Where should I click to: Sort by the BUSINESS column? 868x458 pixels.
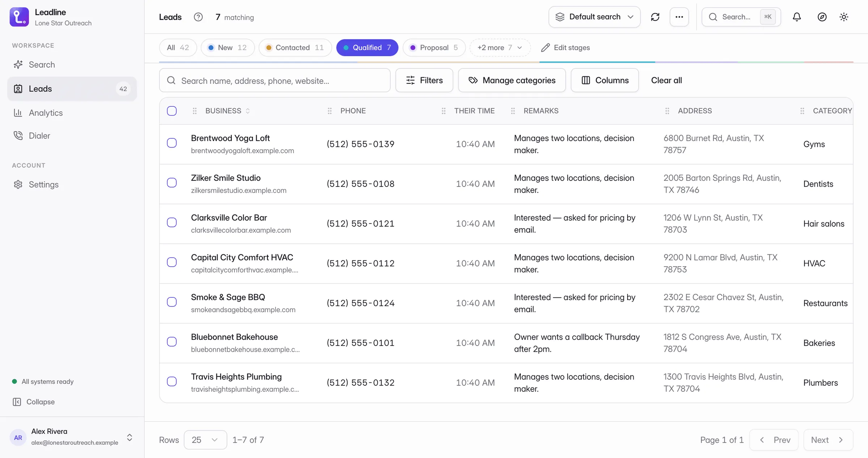click(227, 111)
